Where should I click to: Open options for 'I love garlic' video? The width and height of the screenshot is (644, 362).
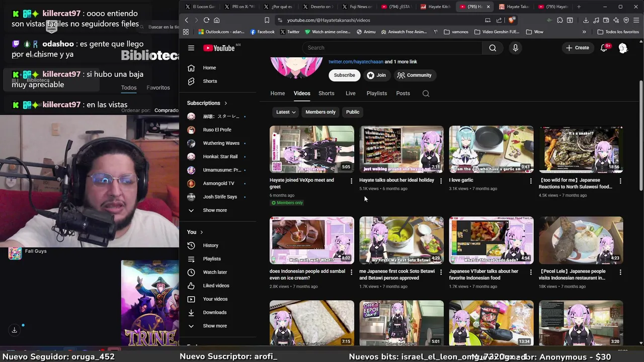pyautogui.click(x=530, y=180)
